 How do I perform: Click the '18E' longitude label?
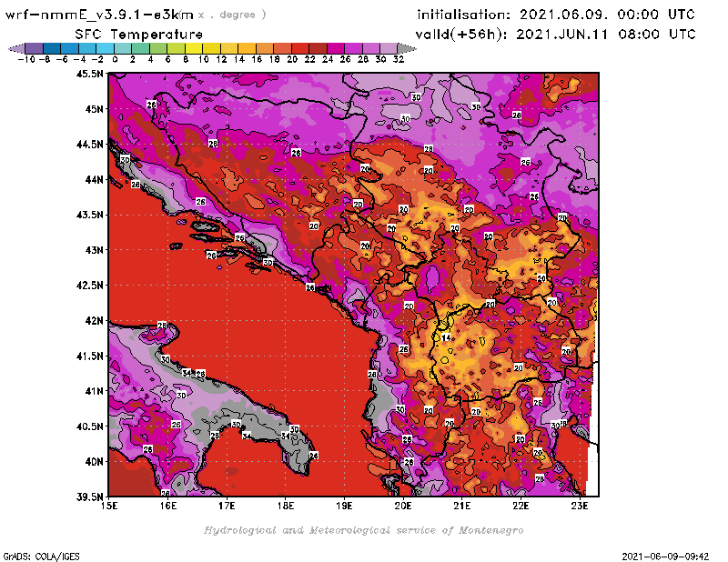[x=286, y=507]
